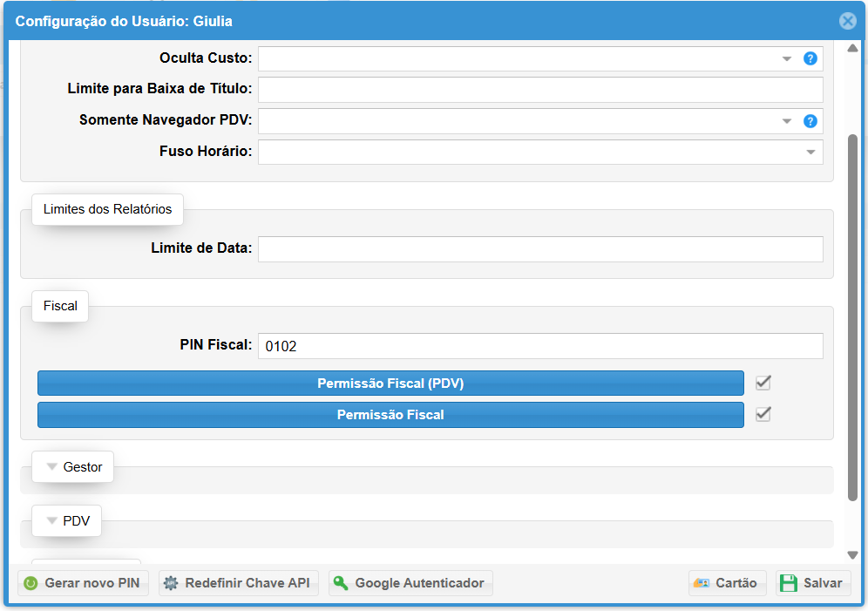Click the green refresh icon on Gerar novo PIN
Image resolution: width=868 pixels, height=611 pixels.
pyautogui.click(x=31, y=583)
